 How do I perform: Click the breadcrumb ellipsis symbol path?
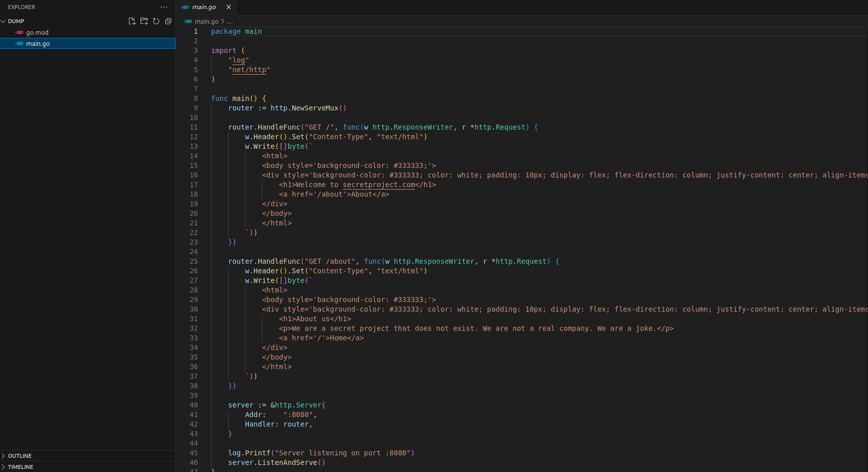coord(230,21)
